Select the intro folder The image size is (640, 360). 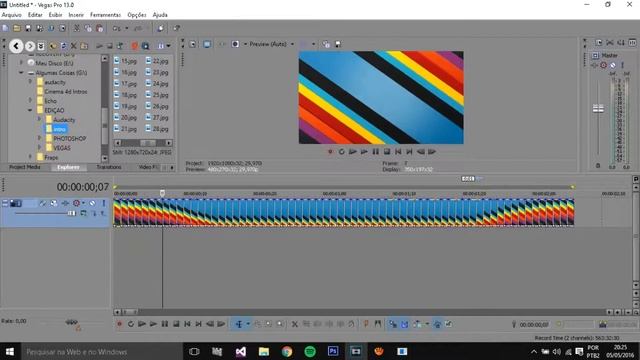coord(60,129)
